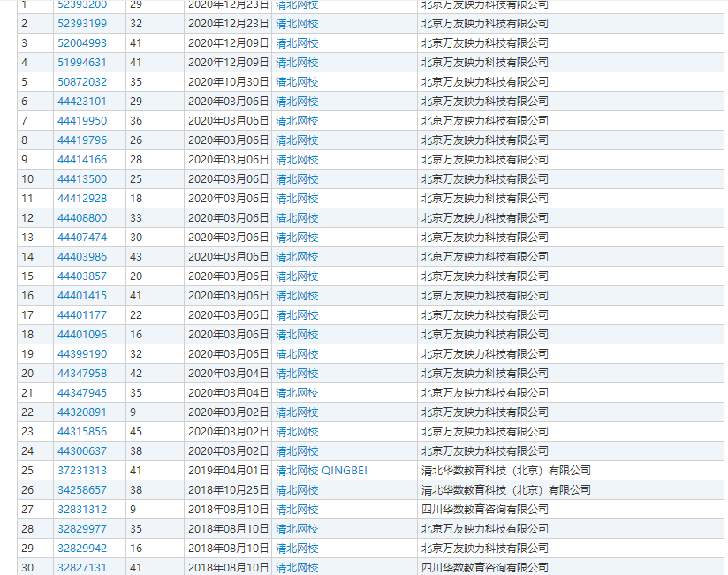
Task: Open registration number 44315856 link
Action: [82, 432]
